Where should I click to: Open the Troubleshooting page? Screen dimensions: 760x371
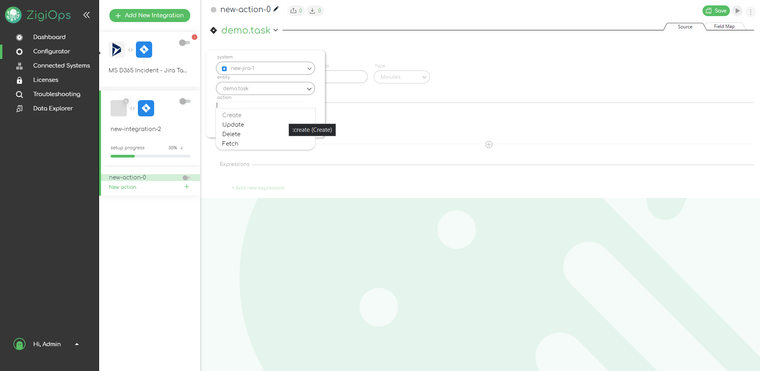click(57, 95)
